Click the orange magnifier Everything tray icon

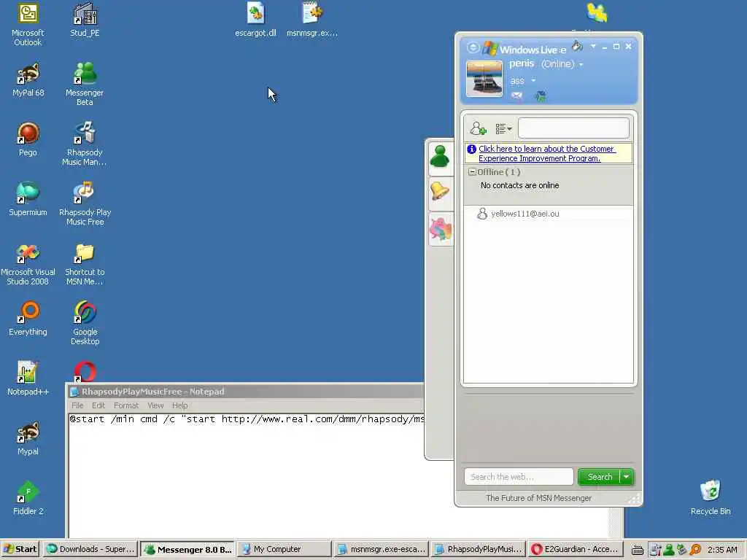tap(695, 550)
